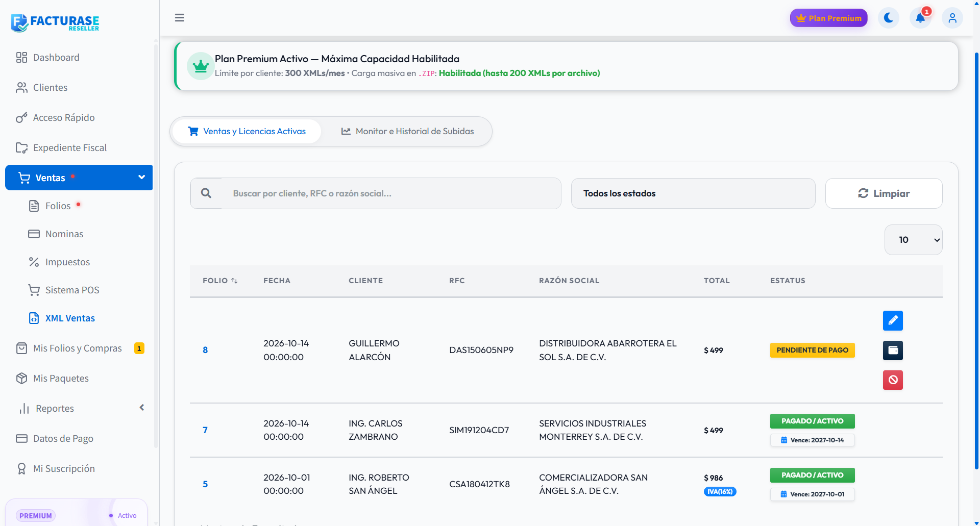Open Mi Suscripción in the sidebar

coord(79,469)
